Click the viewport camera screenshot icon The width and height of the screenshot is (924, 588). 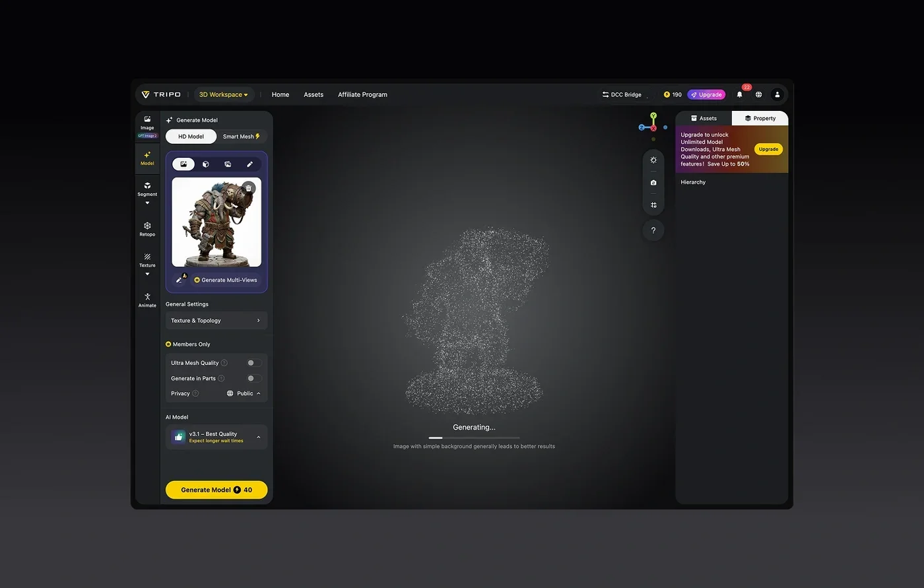653,183
